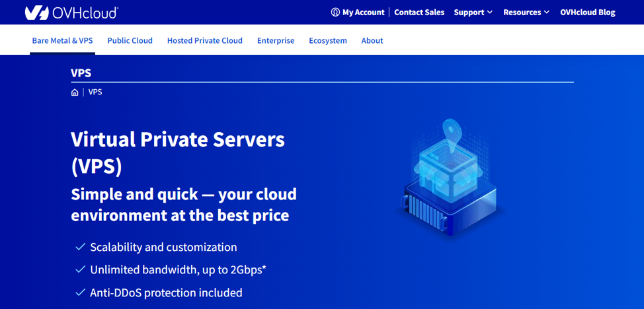The height and width of the screenshot is (309, 644).
Task: Click the Virtual Private Servers (VPS) heading
Action: pyautogui.click(x=177, y=152)
